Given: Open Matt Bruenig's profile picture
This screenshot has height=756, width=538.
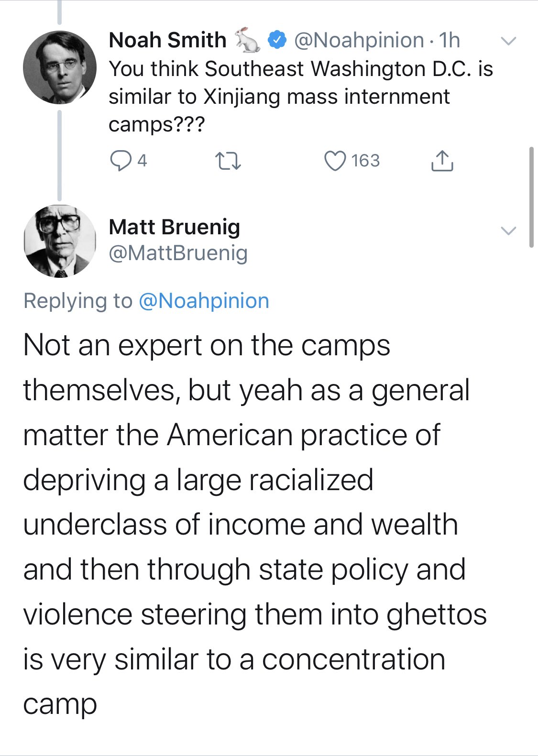Looking at the screenshot, I should [x=60, y=241].
